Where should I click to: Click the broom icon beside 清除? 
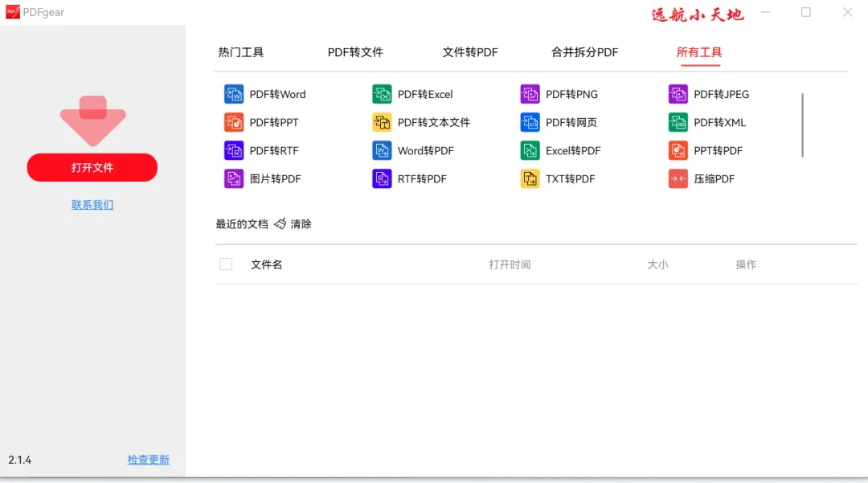[280, 223]
